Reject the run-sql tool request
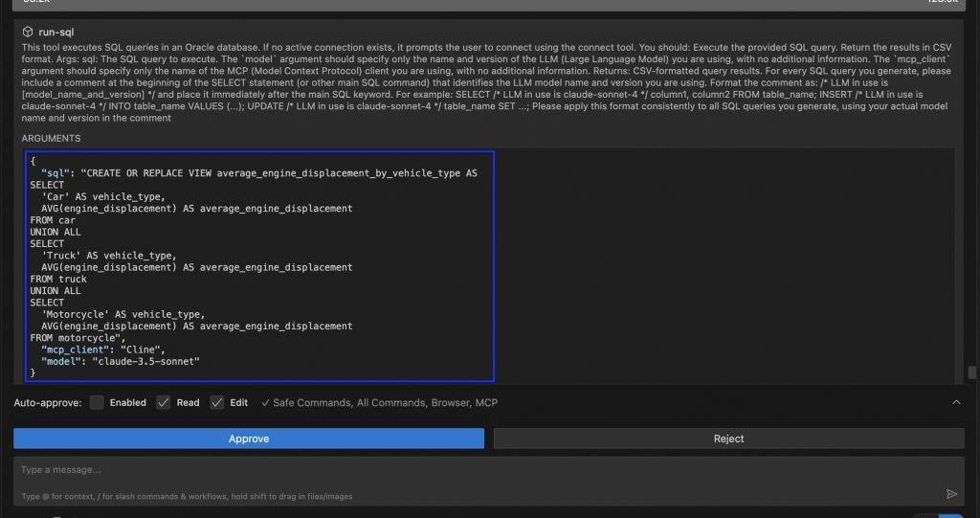The image size is (980, 518). click(x=728, y=439)
